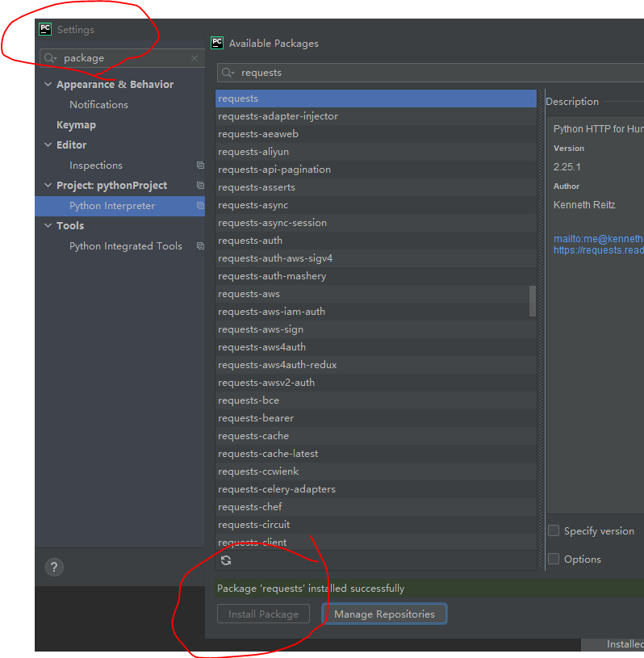
Task: Select 'requests-aws-sign' package
Action: pos(376,329)
